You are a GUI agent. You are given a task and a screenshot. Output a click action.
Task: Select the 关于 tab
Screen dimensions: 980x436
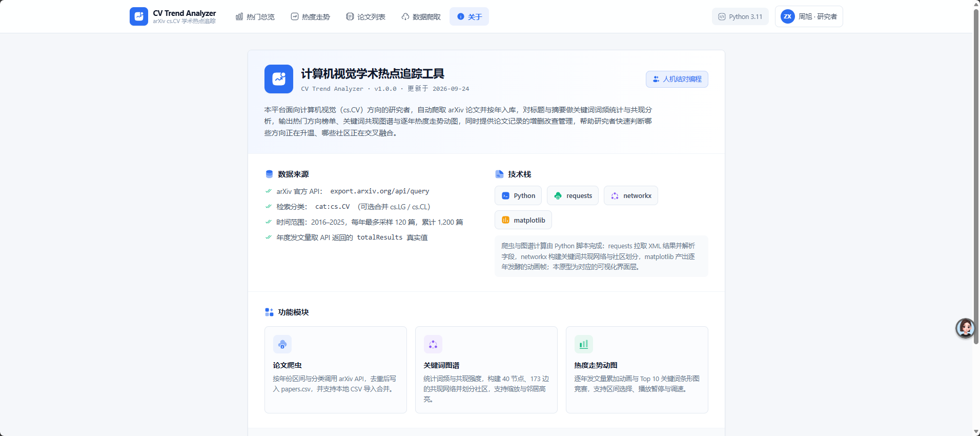point(469,16)
